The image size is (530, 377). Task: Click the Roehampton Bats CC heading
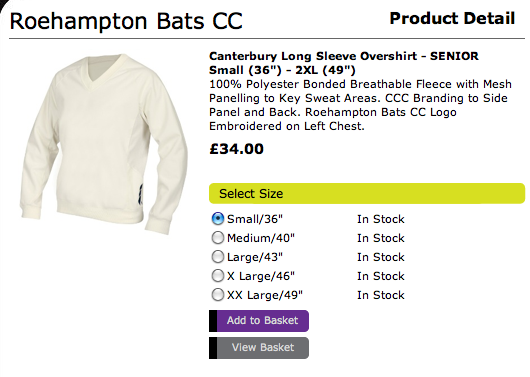(126, 21)
